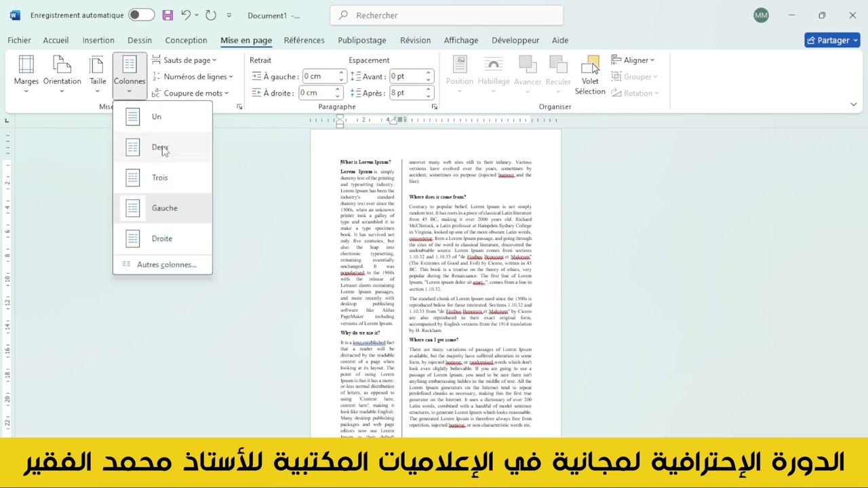Image resolution: width=868 pixels, height=488 pixels.
Task: Choose the Droite column layout
Action: pos(163,239)
